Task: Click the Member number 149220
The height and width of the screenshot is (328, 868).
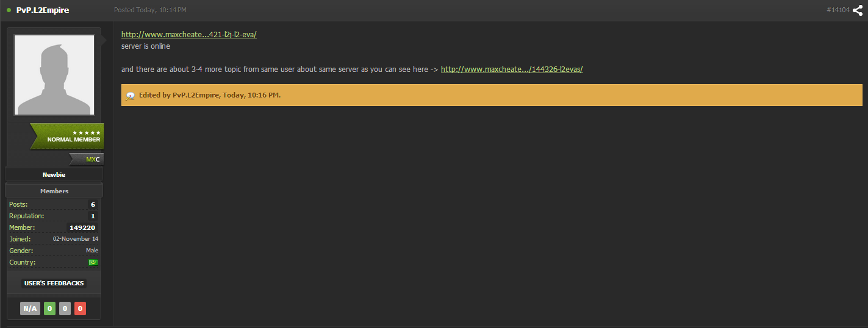Action: [82, 227]
